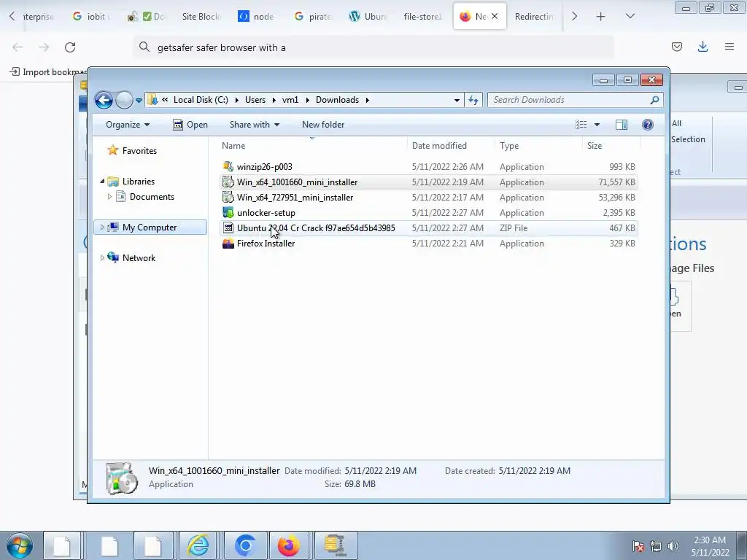The width and height of the screenshot is (747, 560).
Task: Click the volume speaker tray icon
Action: (673, 546)
